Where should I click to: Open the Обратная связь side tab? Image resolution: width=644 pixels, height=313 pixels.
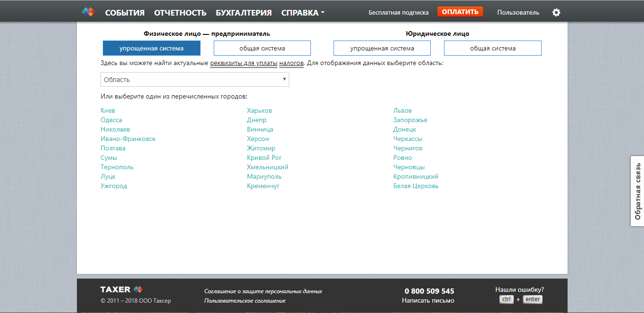(637, 191)
